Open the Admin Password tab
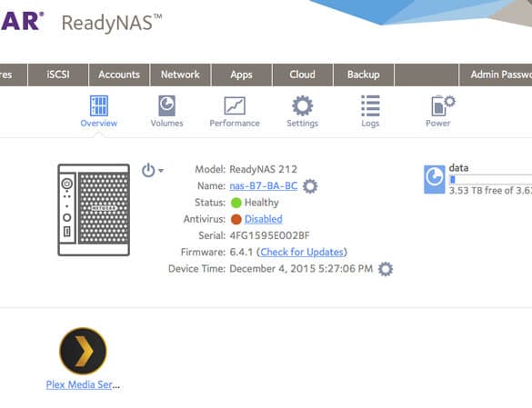This screenshot has width=532, height=408. [x=496, y=75]
